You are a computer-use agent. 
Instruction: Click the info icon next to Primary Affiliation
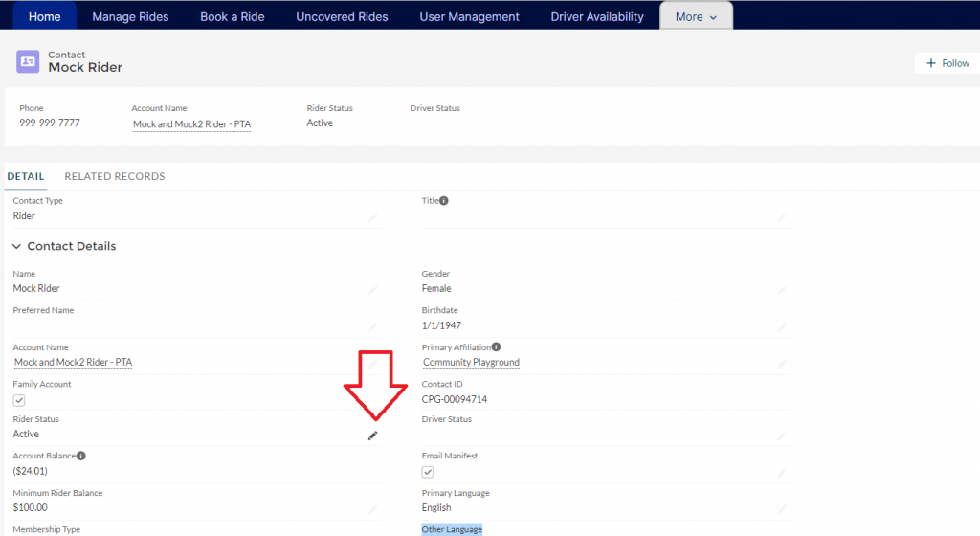[497, 347]
